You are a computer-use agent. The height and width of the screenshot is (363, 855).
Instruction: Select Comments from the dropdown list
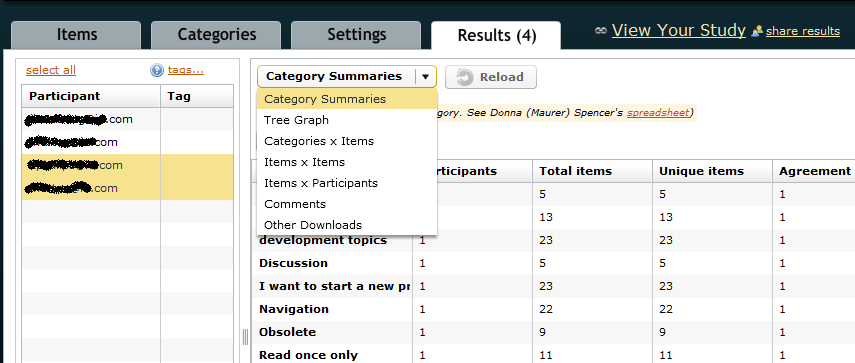[x=347, y=204]
